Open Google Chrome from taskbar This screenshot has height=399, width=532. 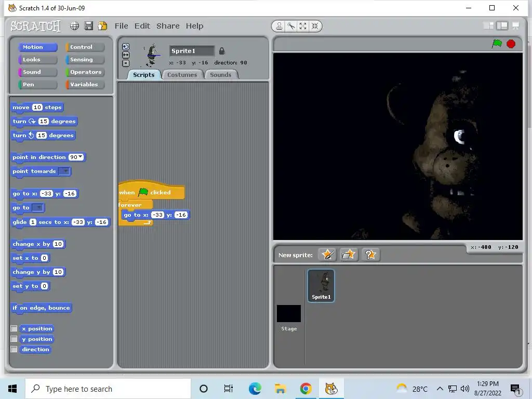[305, 389]
